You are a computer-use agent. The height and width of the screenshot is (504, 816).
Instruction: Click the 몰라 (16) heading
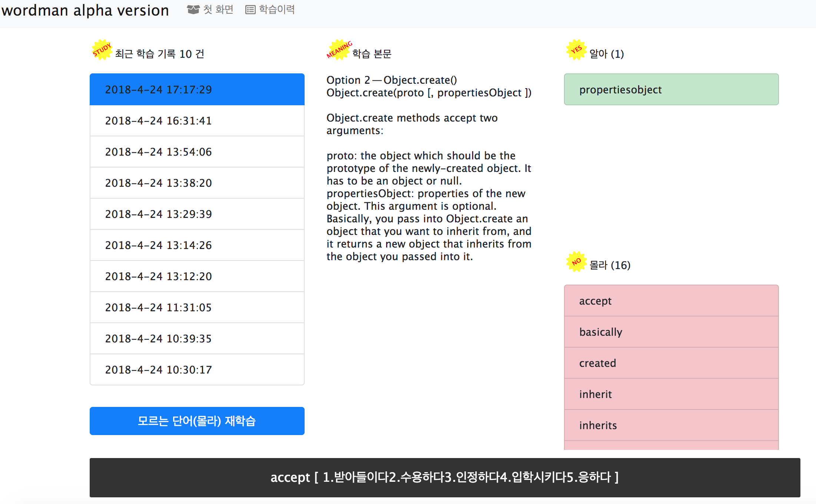(610, 265)
